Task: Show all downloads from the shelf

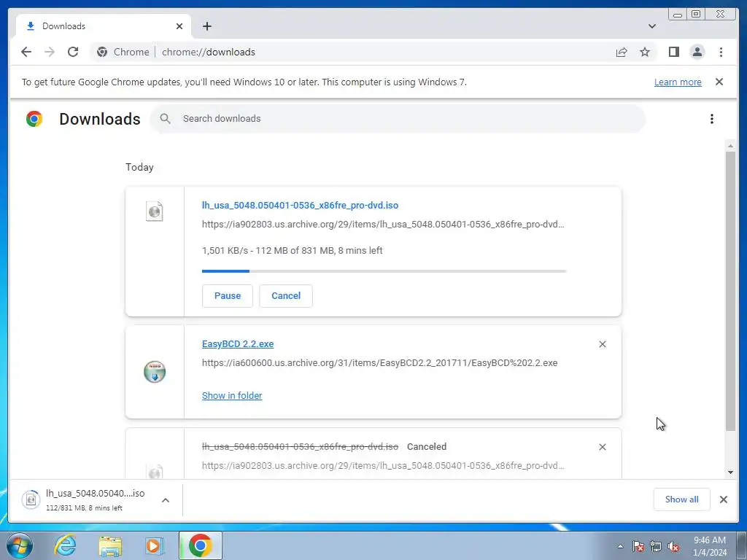Action: click(682, 499)
